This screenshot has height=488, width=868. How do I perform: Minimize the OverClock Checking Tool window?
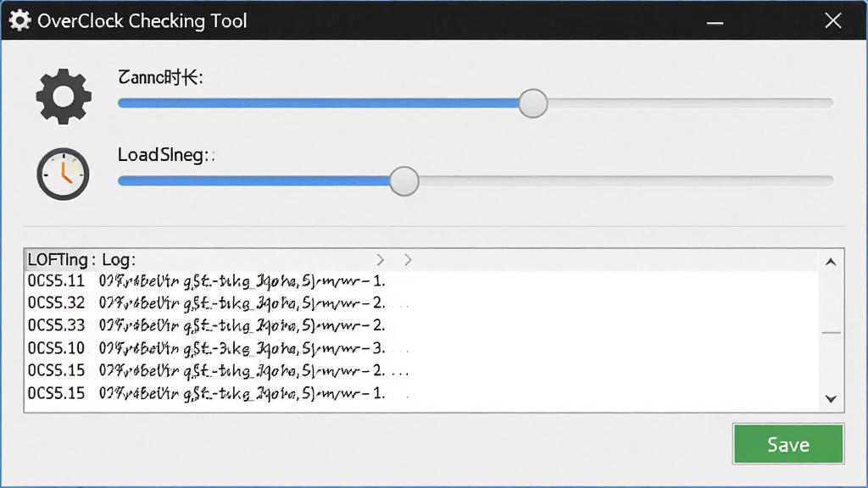pyautogui.click(x=715, y=22)
